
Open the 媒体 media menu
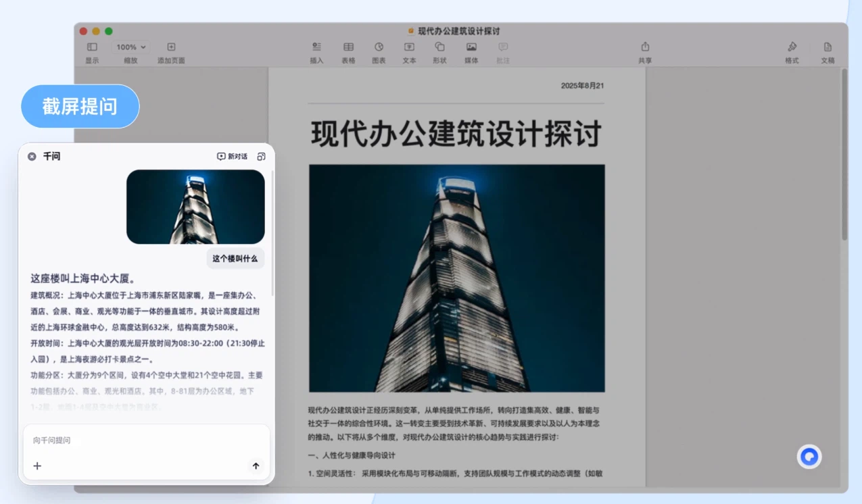pos(471,52)
